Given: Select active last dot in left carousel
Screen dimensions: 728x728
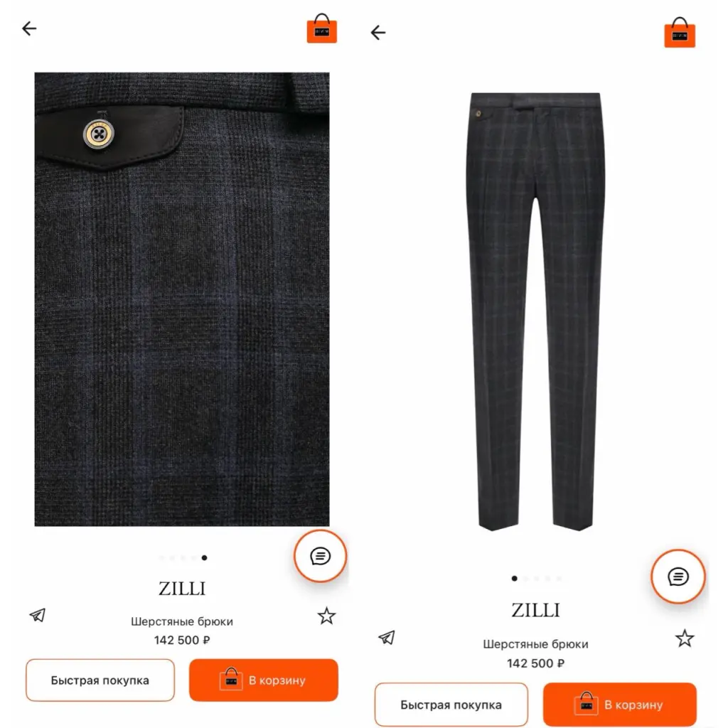Looking at the screenshot, I should click(x=204, y=557).
